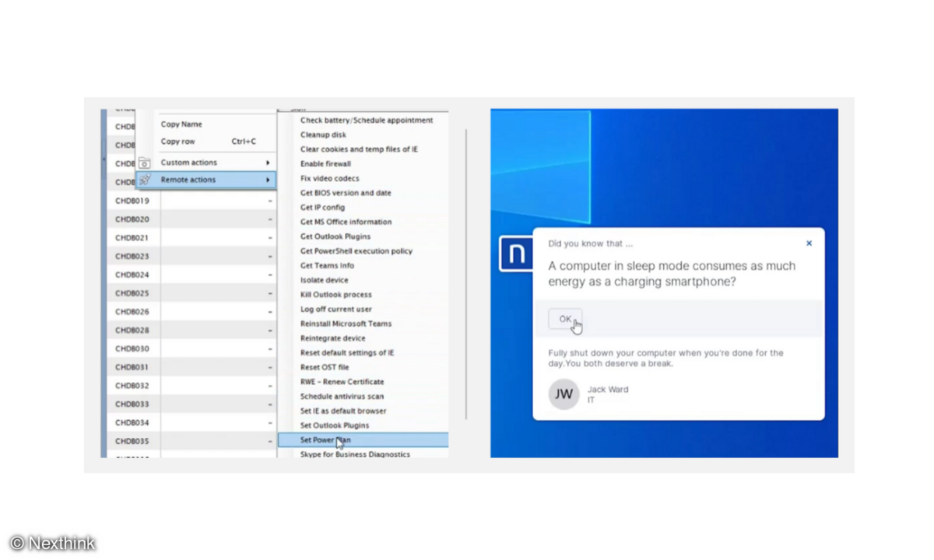Select the Isolate device action
This screenshot has width=934, height=560.
coord(325,280)
